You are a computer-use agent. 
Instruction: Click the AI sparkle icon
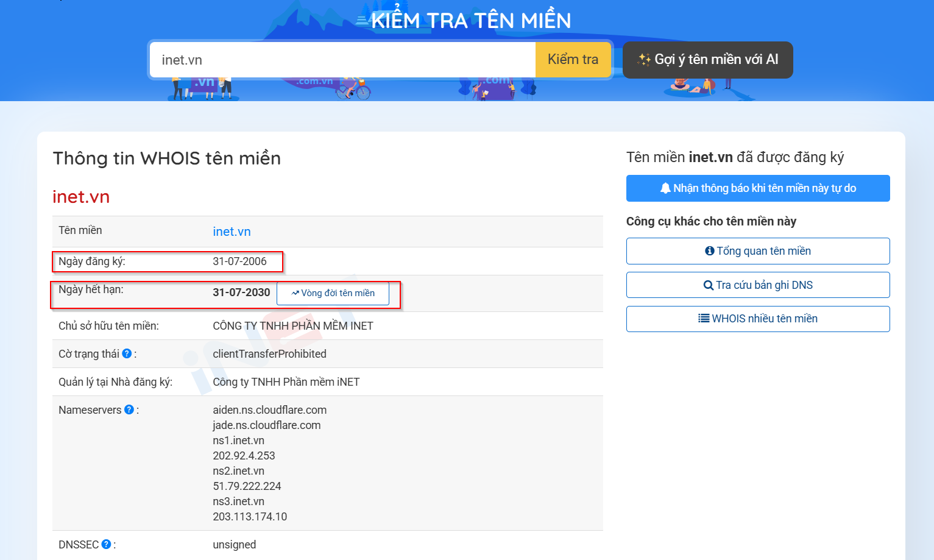click(x=644, y=60)
